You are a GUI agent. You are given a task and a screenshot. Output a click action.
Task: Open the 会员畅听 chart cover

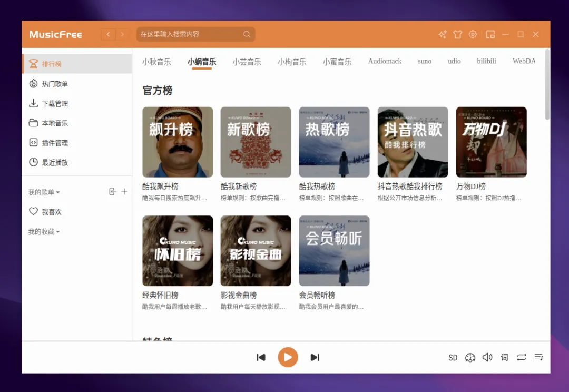(x=334, y=251)
